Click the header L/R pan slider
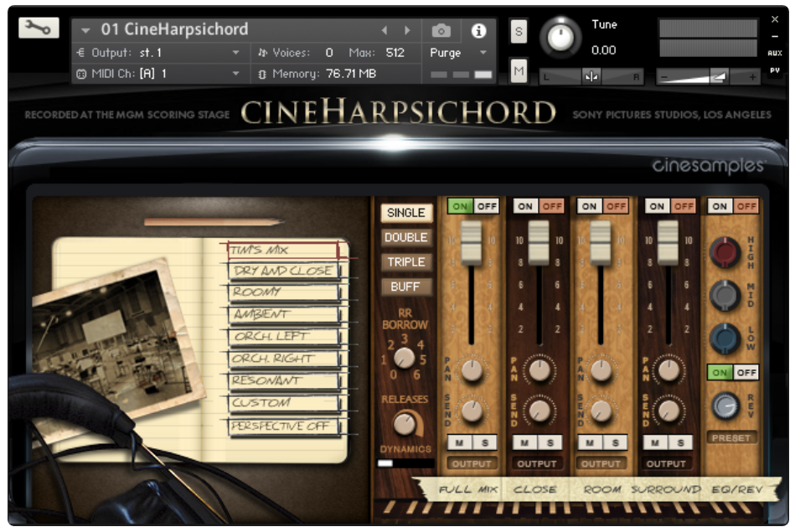This screenshot has height=532, width=795. click(591, 77)
